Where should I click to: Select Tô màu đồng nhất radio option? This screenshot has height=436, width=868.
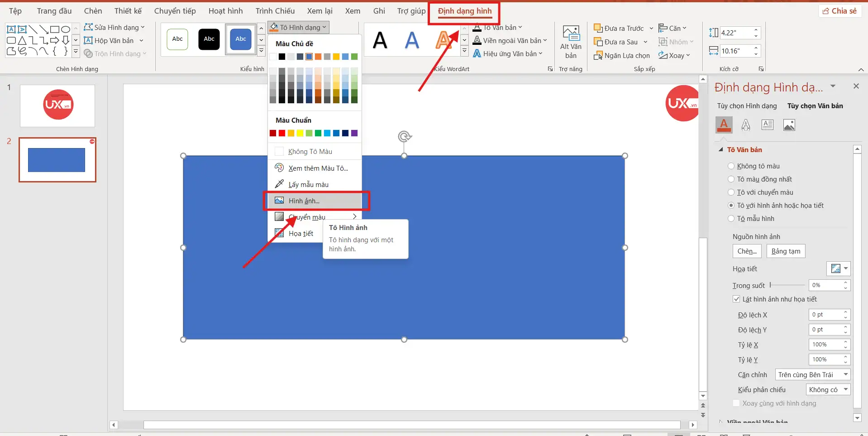coord(731,179)
